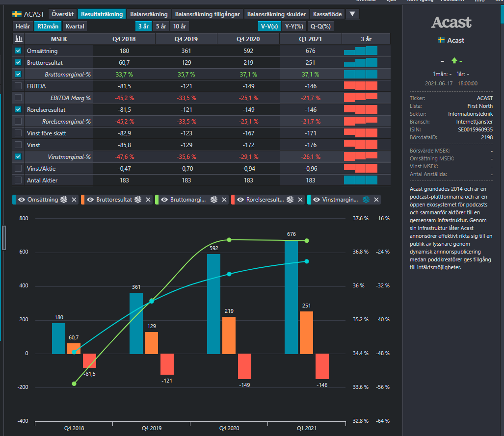
Task: Hide Rörelseresult... series via eye icon
Action: tap(240, 200)
